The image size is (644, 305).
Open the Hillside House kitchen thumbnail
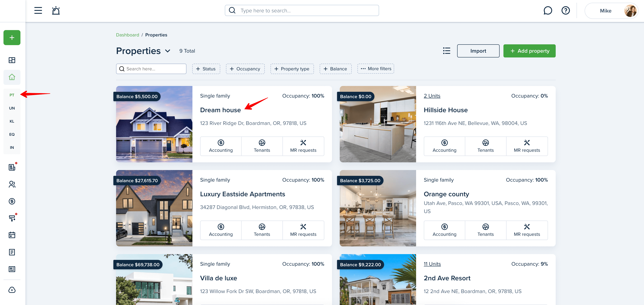coord(378,124)
